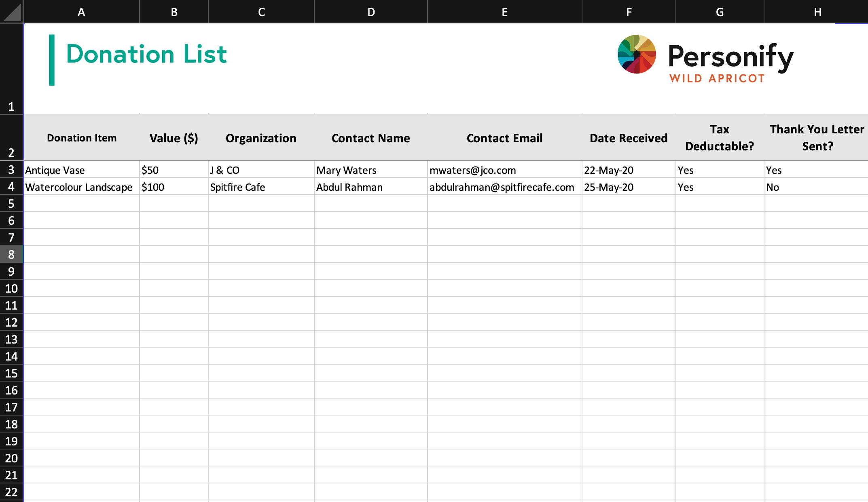This screenshot has width=868, height=502.
Task: Select the Abdul Rahman cell
Action: pos(371,187)
